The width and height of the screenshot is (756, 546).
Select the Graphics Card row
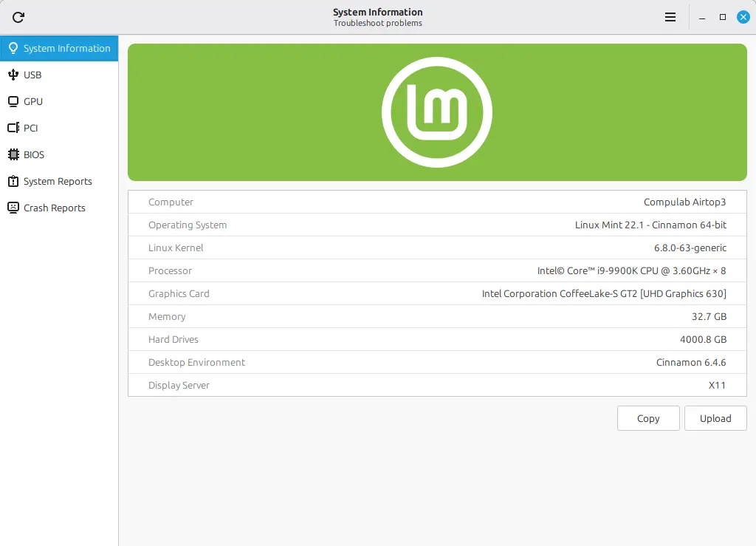(x=437, y=293)
